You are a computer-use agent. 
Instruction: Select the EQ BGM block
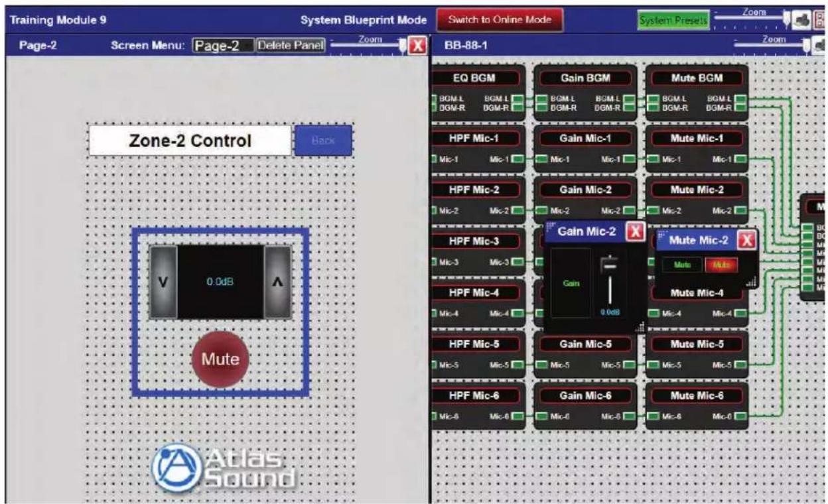point(480,93)
